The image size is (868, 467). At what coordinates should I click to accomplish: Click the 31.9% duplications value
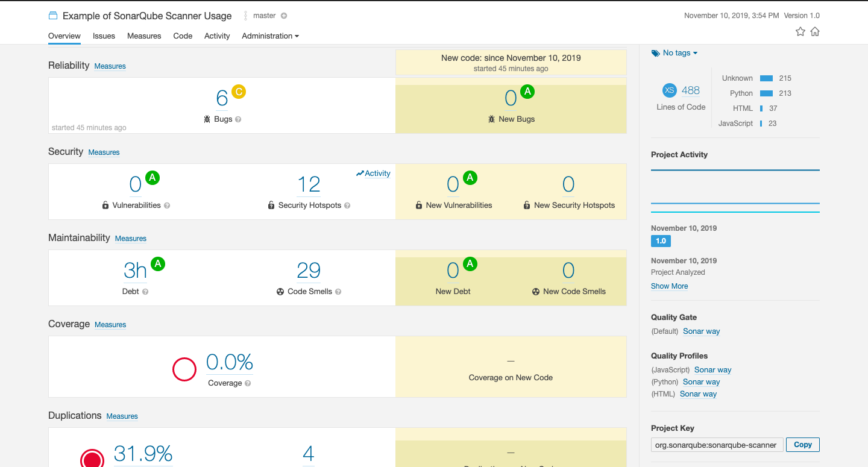pos(143,454)
